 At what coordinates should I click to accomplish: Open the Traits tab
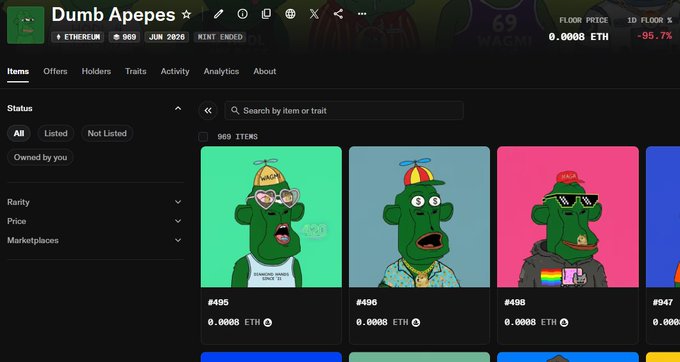tap(136, 71)
